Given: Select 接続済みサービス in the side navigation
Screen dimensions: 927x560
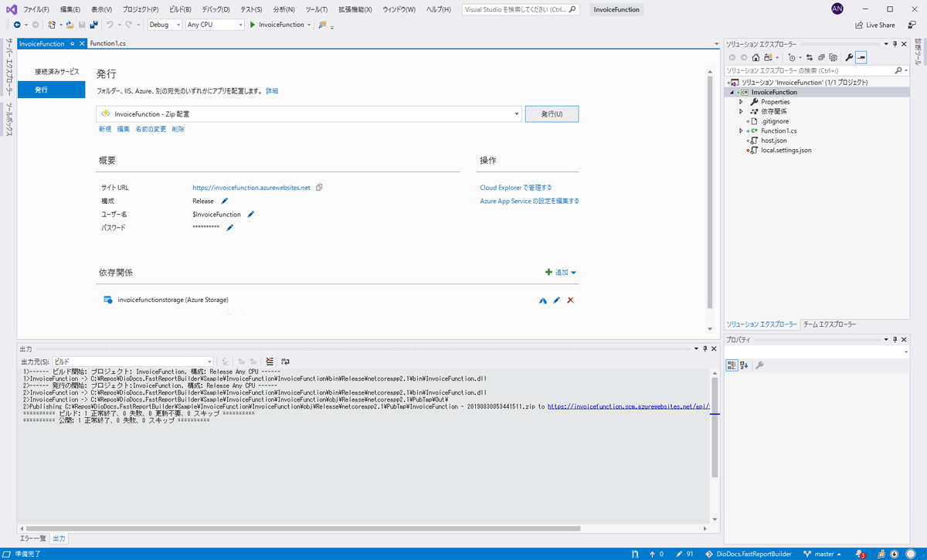Looking at the screenshot, I should 57,72.
